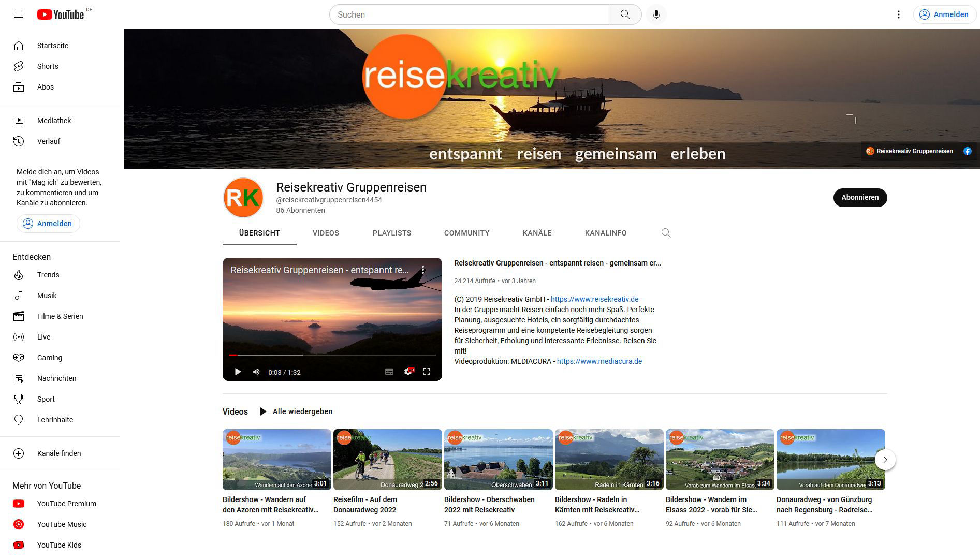980x559 pixels.
Task: Click Alle wiedergeben play all button
Action: pos(296,411)
